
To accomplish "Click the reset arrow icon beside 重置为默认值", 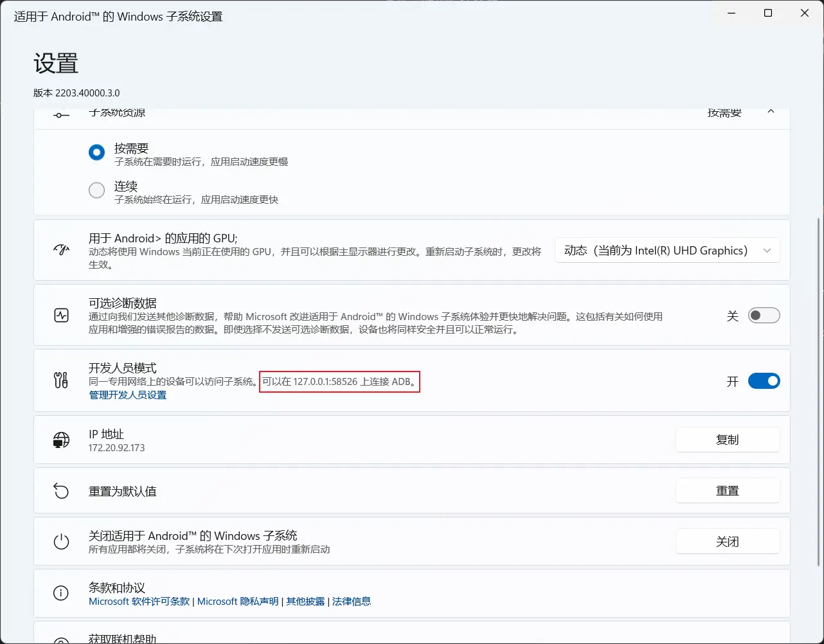I will point(61,490).
